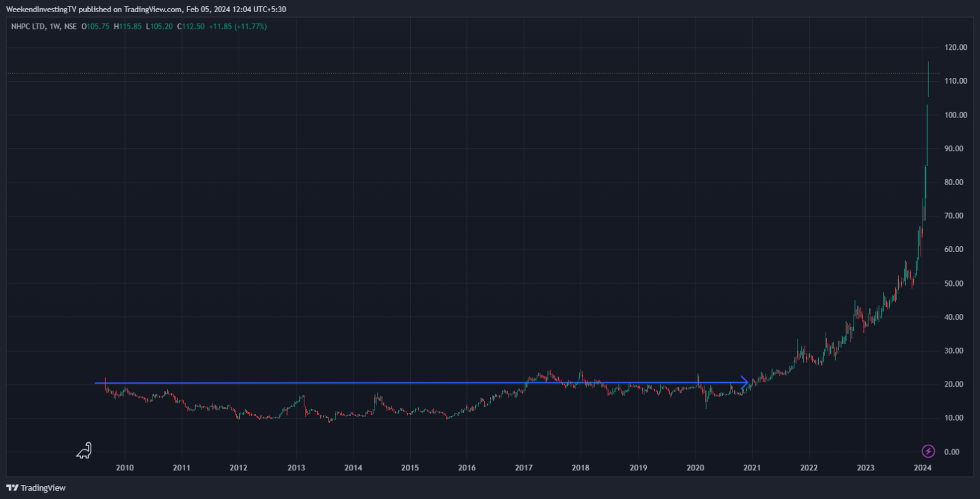Click the 1W interval label

55,27
